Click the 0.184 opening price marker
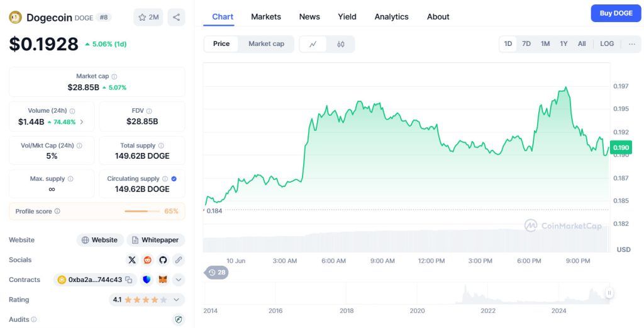 pyautogui.click(x=214, y=211)
